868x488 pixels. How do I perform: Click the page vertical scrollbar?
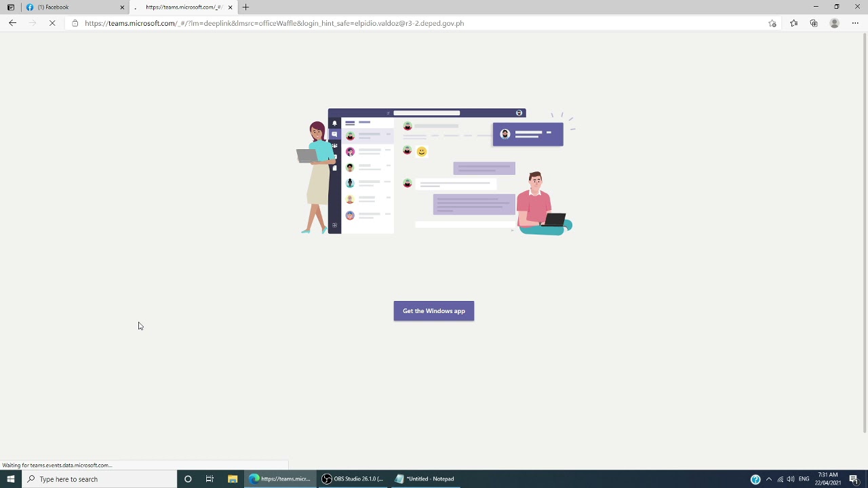[x=865, y=232]
